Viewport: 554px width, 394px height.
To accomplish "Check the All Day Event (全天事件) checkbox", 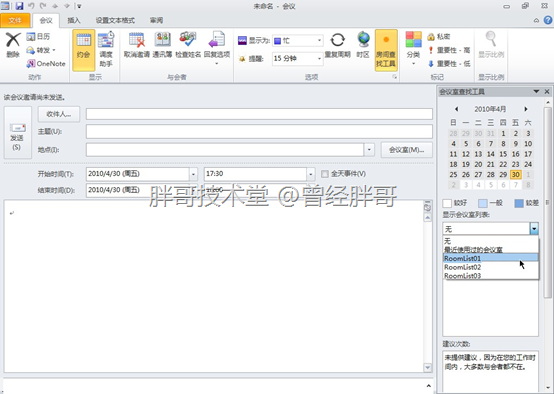I will (x=324, y=174).
